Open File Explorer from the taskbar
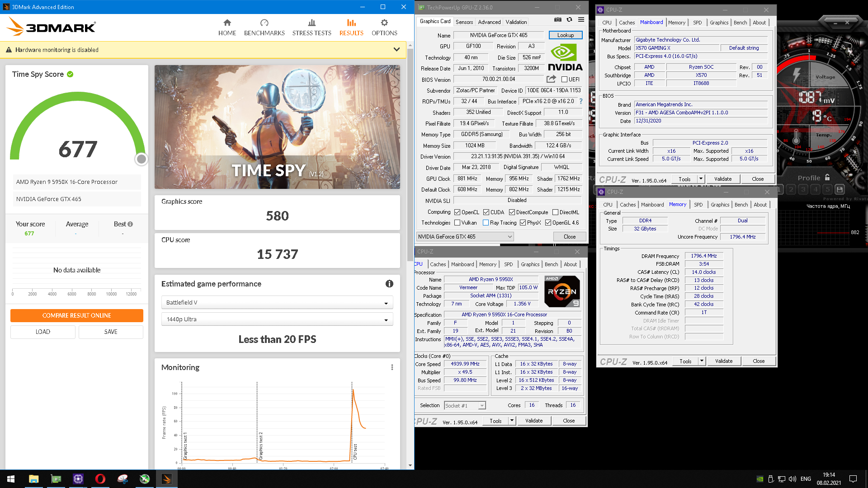Image resolution: width=868 pixels, height=488 pixels. click(33, 479)
